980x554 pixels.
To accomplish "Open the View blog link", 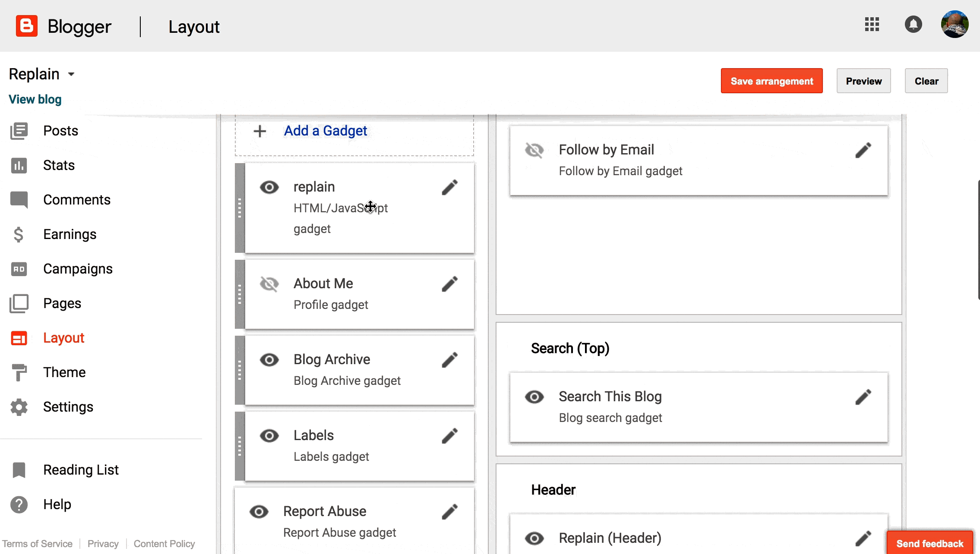I will tap(35, 99).
